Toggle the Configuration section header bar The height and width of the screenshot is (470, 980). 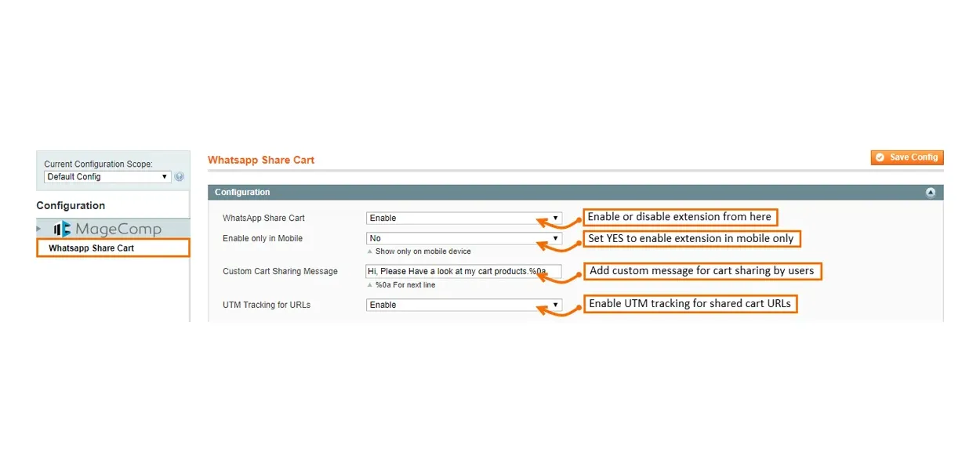pyautogui.click(x=549, y=193)
